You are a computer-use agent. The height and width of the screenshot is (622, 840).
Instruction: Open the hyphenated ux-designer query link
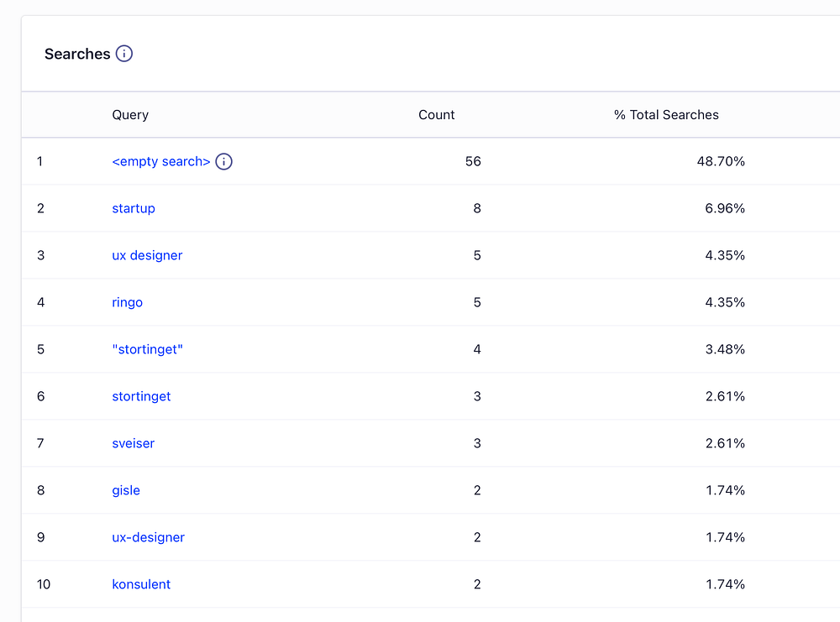tap(148, 537)
